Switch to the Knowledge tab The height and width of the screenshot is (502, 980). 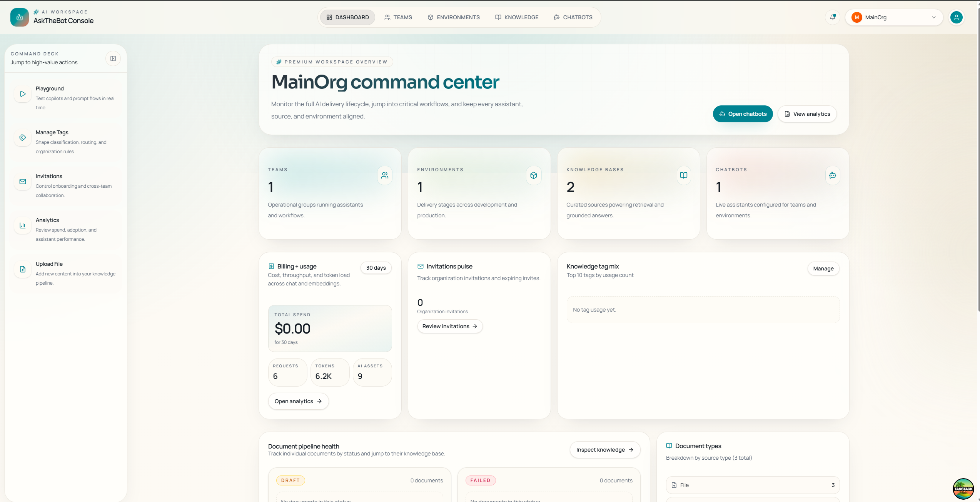(517, 17)
